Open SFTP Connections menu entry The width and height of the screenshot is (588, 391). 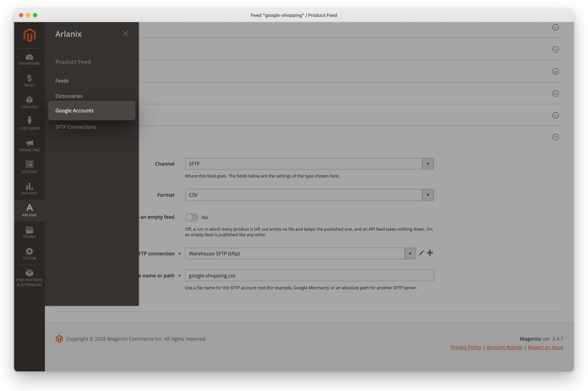click(x=76, y=127)
